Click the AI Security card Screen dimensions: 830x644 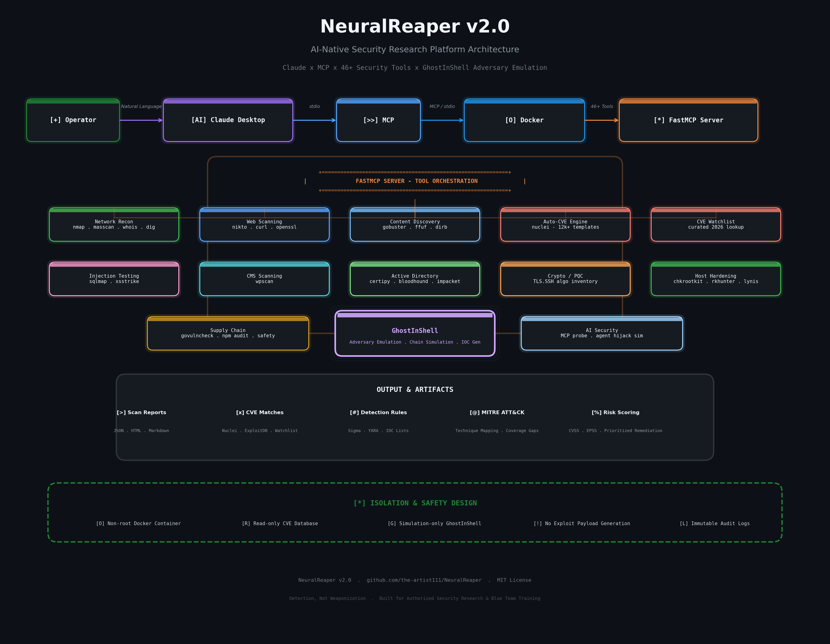tap(601, 333)
